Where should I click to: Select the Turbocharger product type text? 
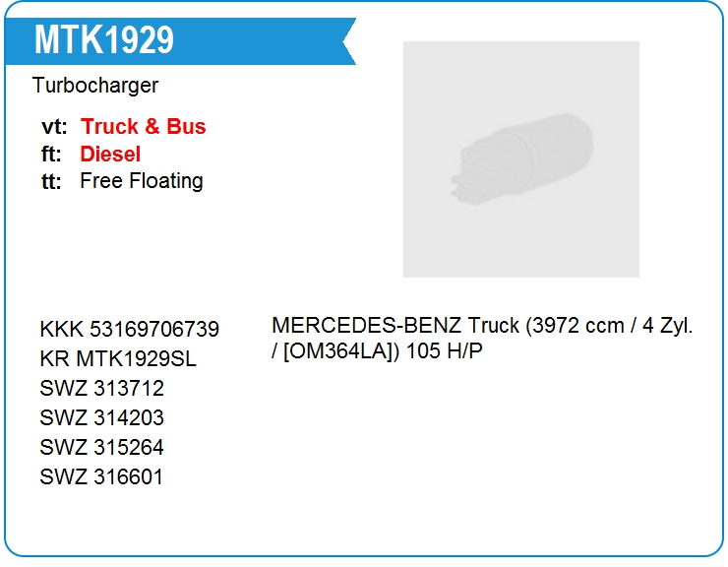[x=94, y=86]
